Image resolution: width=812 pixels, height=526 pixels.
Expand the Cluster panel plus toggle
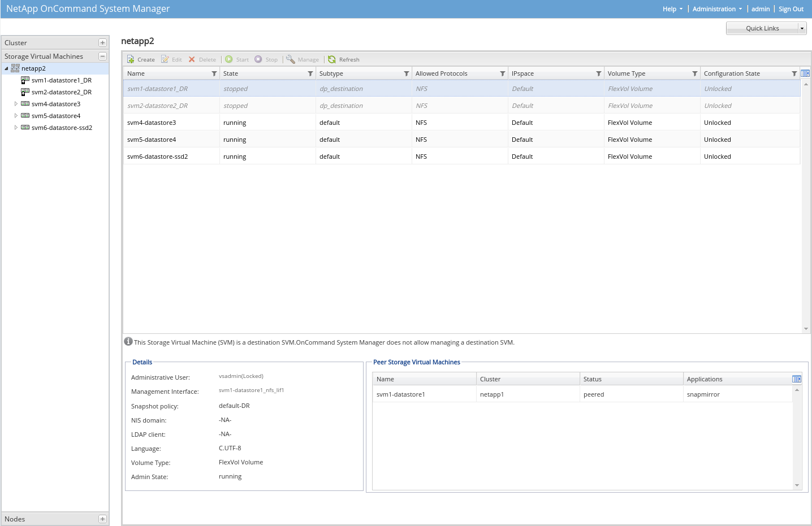[102, 43]
